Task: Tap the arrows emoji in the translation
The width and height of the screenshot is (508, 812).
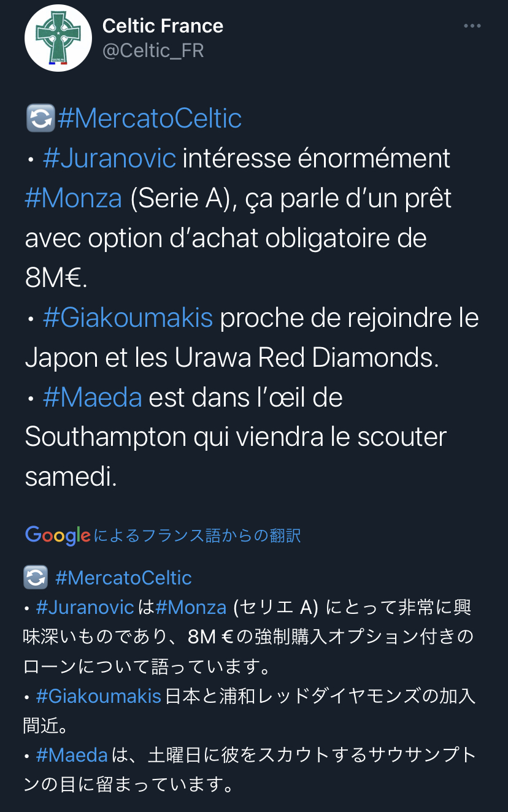Action: pos(36,578)
